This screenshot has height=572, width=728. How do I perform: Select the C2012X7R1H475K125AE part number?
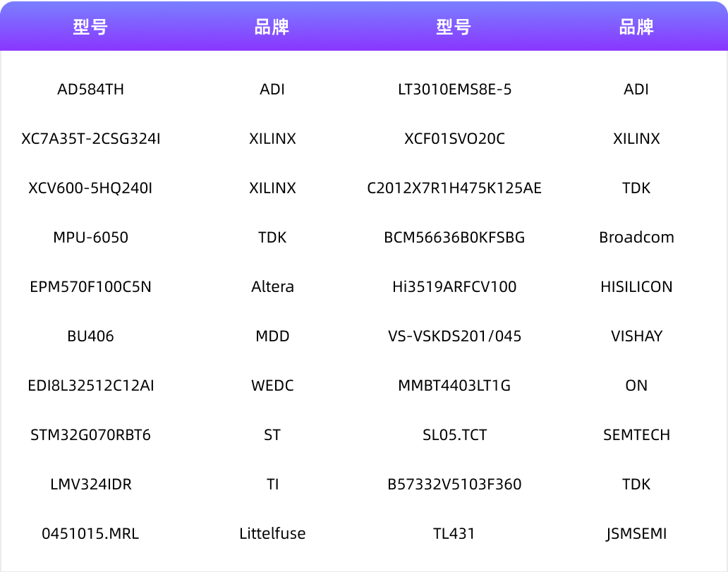click(454, 188)
